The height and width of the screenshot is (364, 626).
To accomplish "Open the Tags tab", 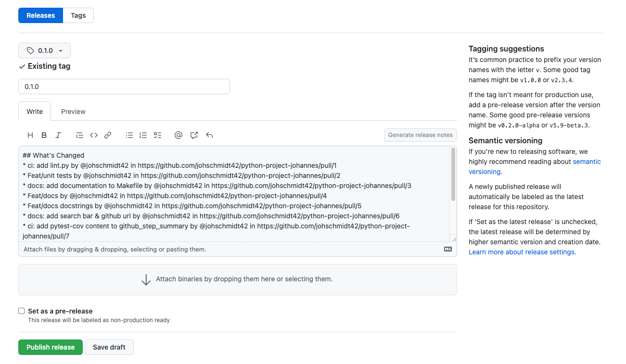I will (x=78, y=15).
